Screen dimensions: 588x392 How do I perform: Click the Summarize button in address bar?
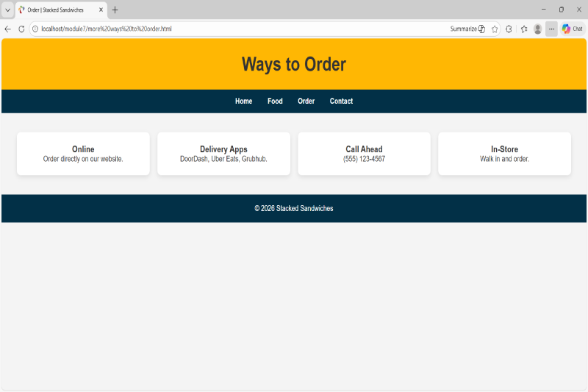pyautogui.click(x=467, y=29)
